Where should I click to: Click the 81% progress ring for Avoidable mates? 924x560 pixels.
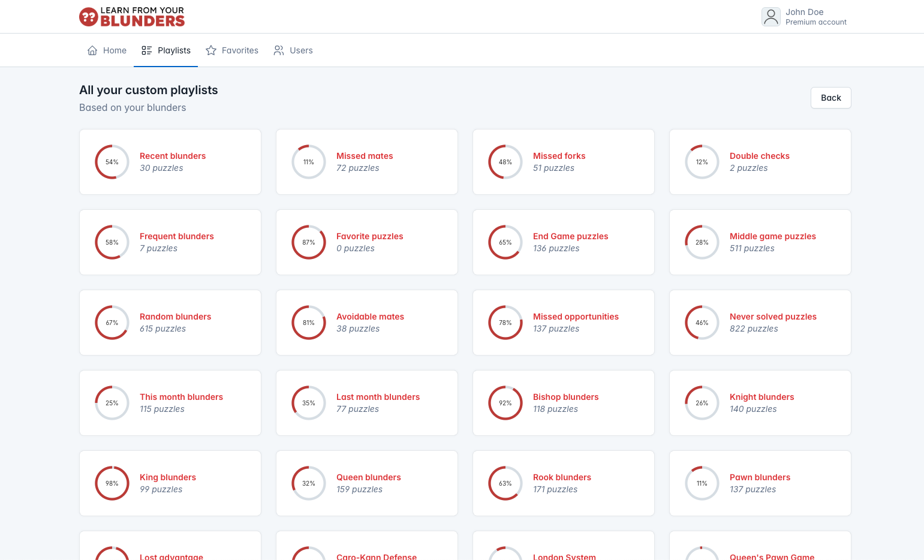click(x=309, y=323)
